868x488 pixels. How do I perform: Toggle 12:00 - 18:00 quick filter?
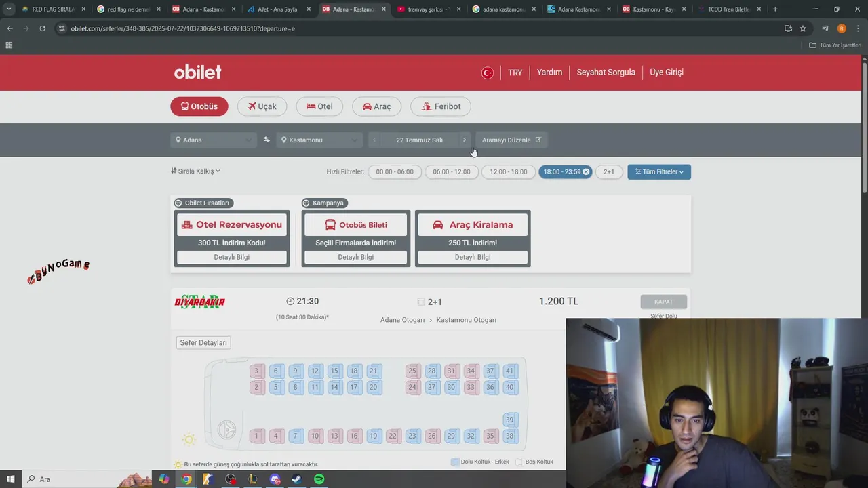tap(509, 171)
